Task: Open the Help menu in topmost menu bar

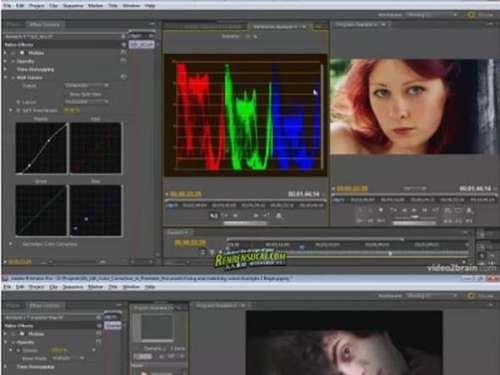Action: 150,6
